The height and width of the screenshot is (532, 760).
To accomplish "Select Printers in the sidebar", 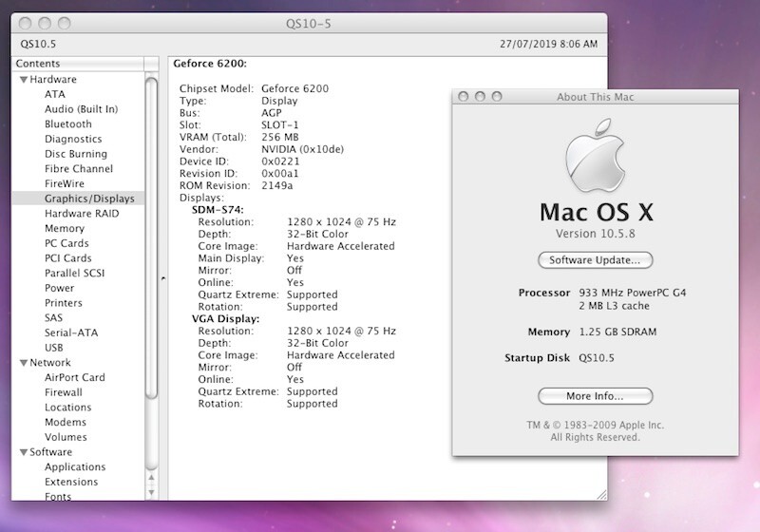I will coord(64,303).
